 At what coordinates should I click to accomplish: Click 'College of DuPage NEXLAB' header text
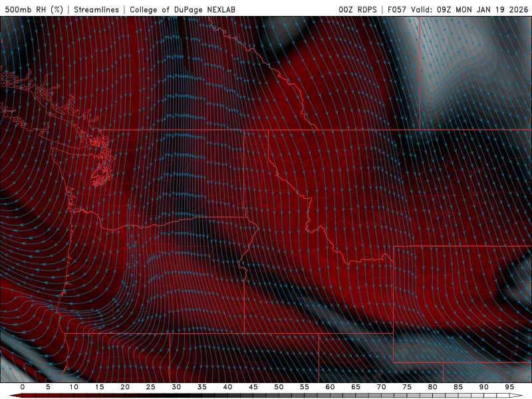tap(182, 9)
